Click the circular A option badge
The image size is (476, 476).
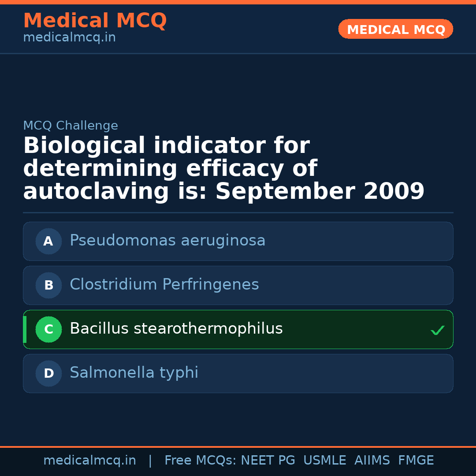point(48,241)
